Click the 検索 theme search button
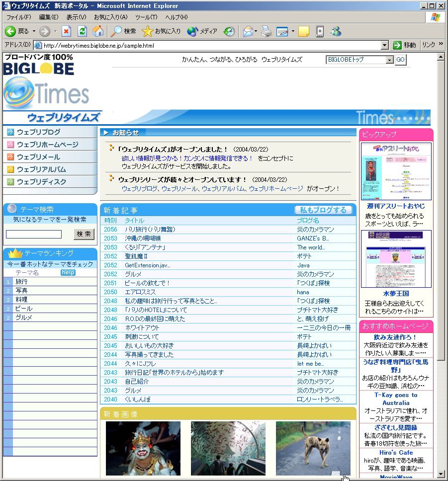The width and height of the screenshot is (448, 481). coord(84,234)
